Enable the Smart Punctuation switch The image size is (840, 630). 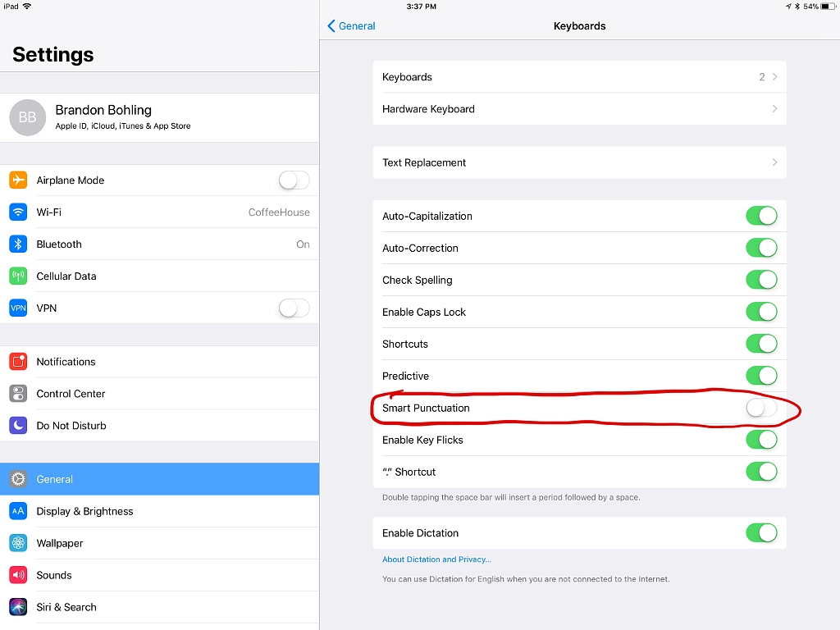pos(760,408)
